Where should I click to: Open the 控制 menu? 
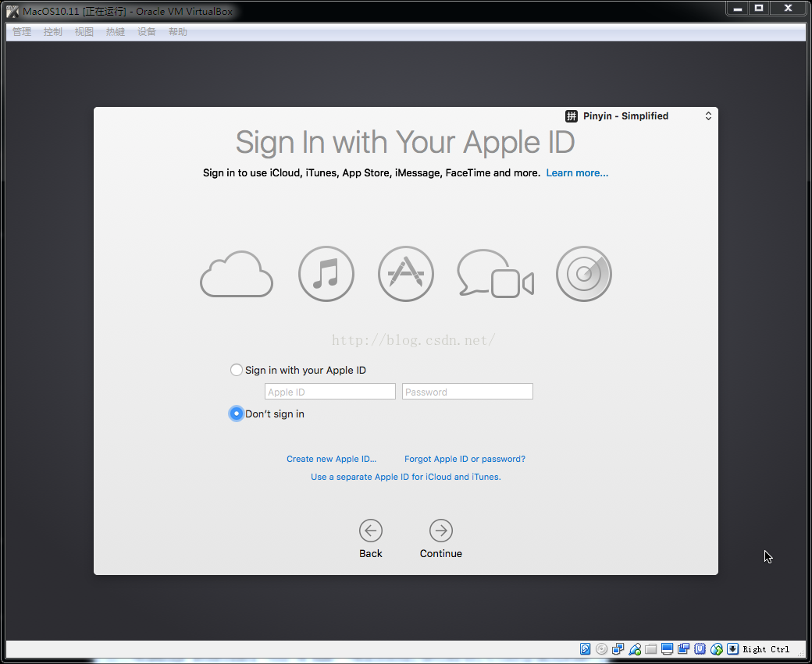pyautogui.click(x=53, y=32)
